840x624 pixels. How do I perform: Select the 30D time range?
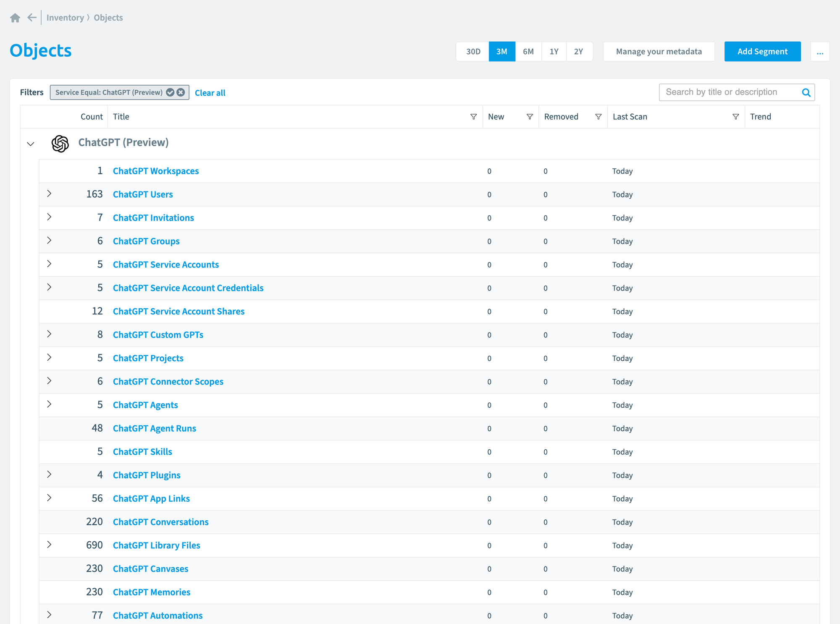coord(473,52)
